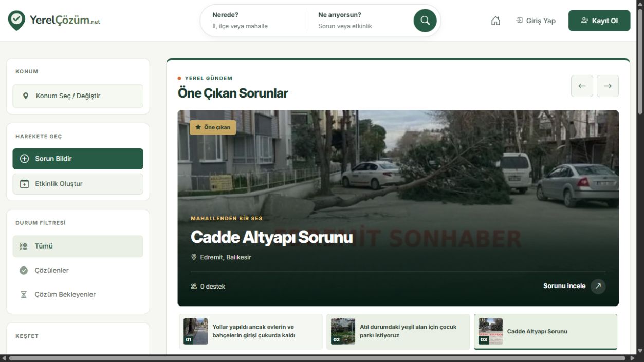This screenshot has height=362, width=644.
Task: Click the Etkinlik Oluştur button
Action: [x=78, y=184]
